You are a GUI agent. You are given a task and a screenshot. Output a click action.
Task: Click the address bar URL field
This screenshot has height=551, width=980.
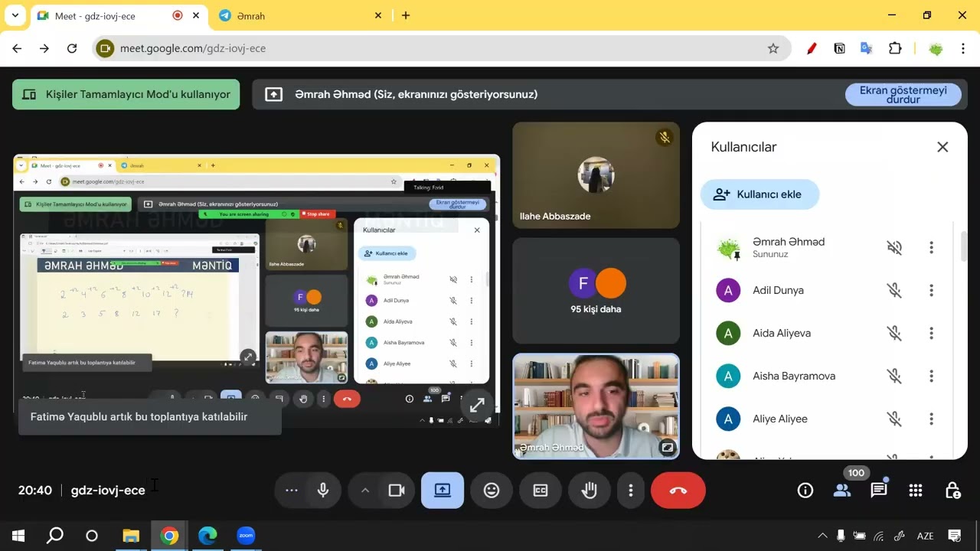(442, 48)
